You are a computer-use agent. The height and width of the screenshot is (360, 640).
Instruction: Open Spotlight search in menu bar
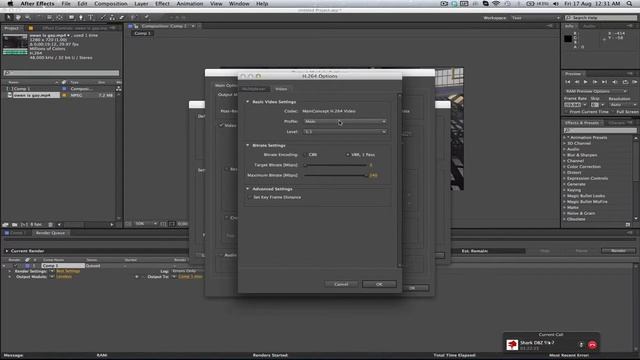coord(629,4)
